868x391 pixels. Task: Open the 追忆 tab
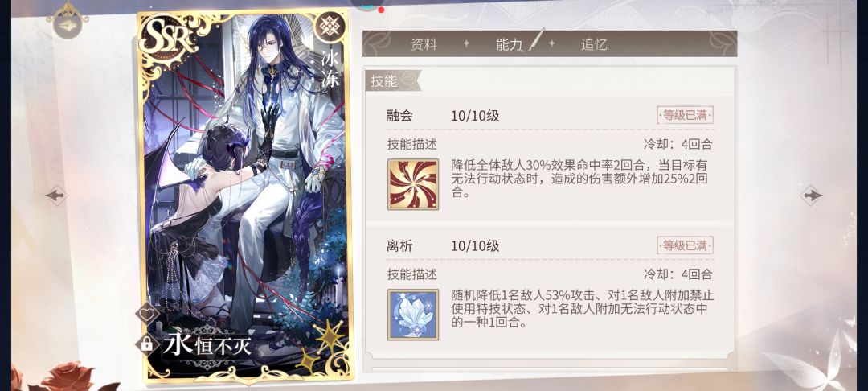click(594, 44)
